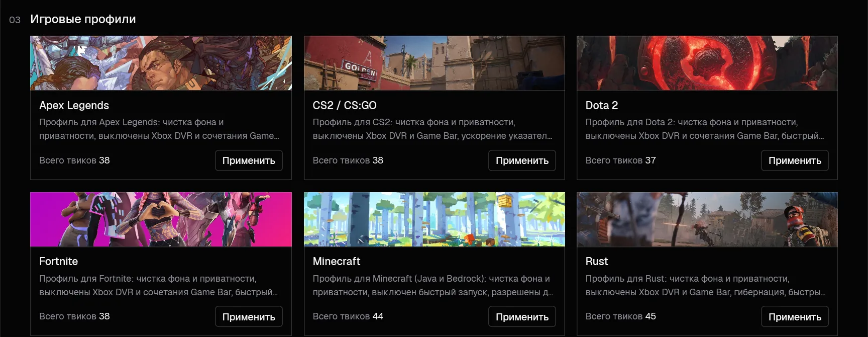Open the Rust banner image
Viewport: 868px width, 337px height.
707,219
